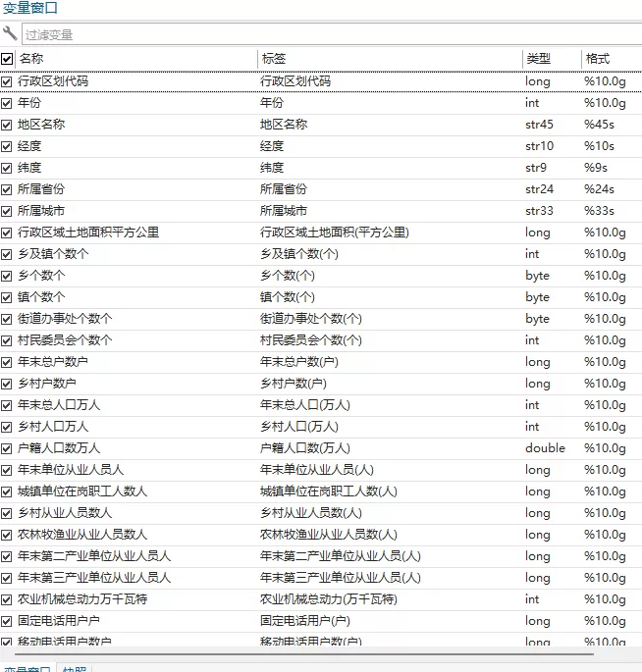Switch to the 快照 tab
This screenshot has height=672, width=642.
click(75, 669)
